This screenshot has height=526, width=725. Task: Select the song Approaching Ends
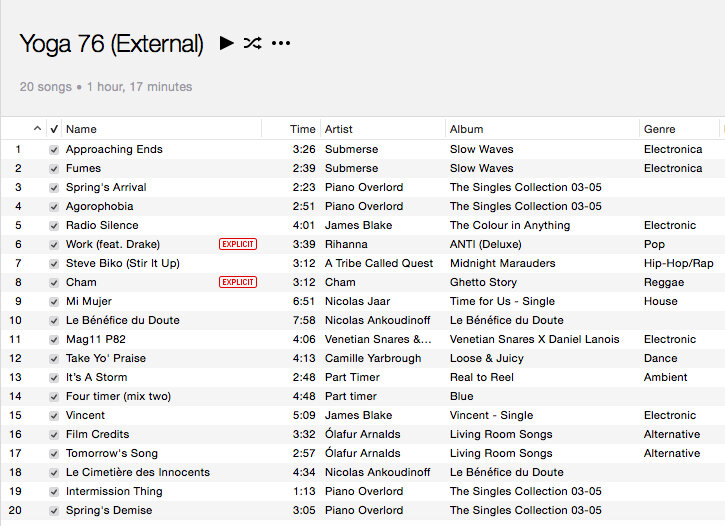coord(114,149)
